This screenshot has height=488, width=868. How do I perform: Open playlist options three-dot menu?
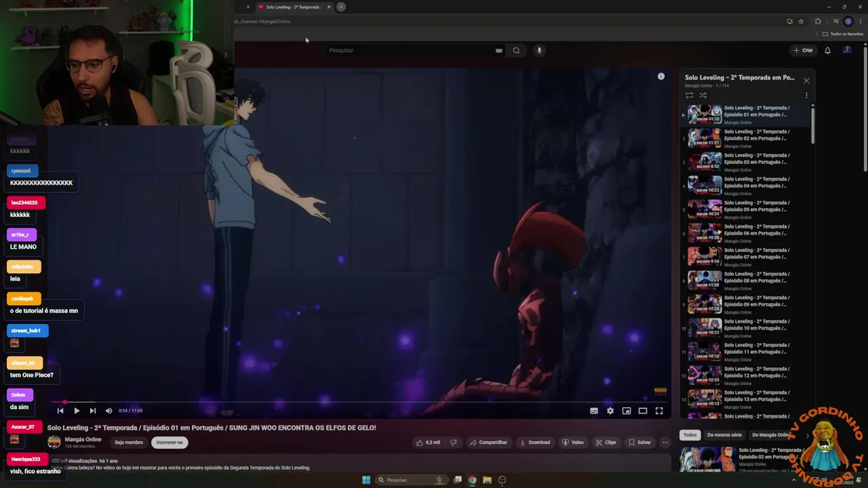(x=806, y=96)
